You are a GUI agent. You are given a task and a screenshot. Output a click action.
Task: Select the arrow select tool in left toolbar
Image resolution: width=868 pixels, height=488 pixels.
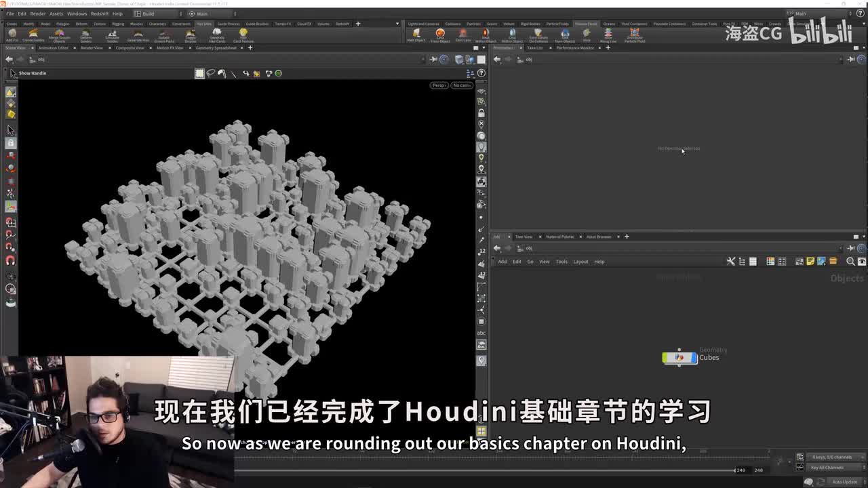[10, 129]
